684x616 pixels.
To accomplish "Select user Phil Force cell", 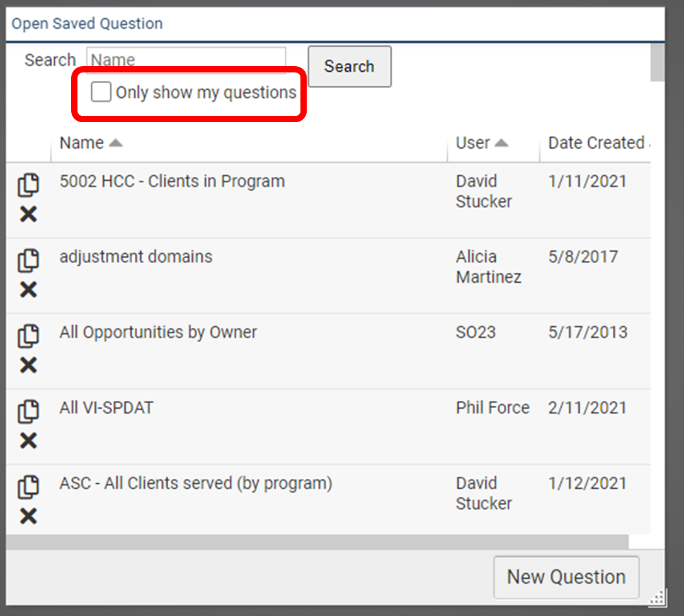I will click(x=493, y=408).
